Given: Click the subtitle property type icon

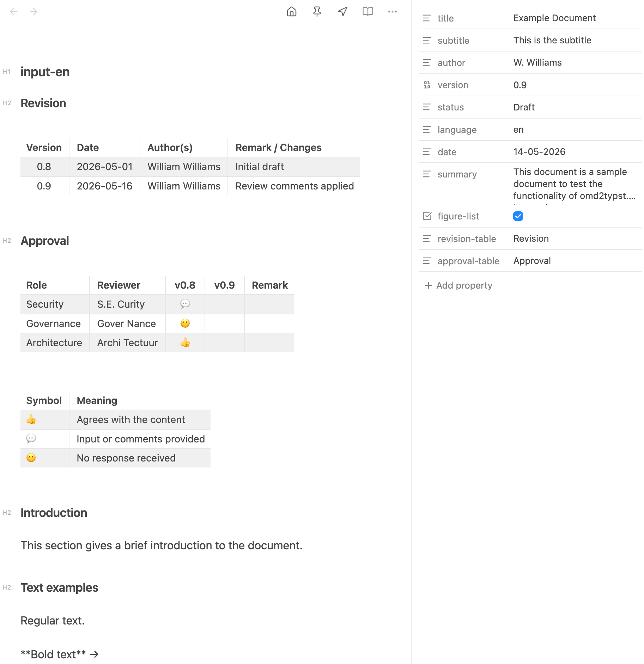Looking at the screenshot, I should click(427, 40).
